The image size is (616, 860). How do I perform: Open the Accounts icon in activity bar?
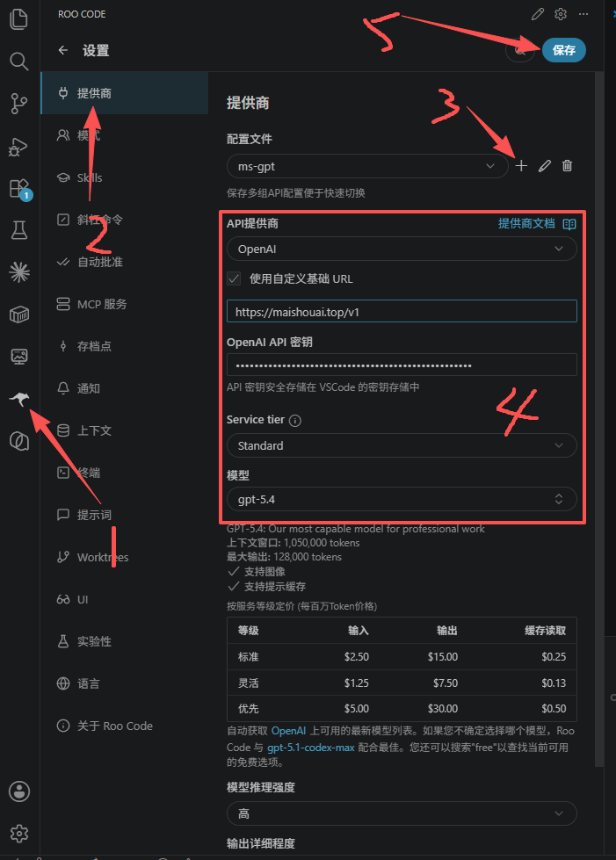click(x=19, y=791)
